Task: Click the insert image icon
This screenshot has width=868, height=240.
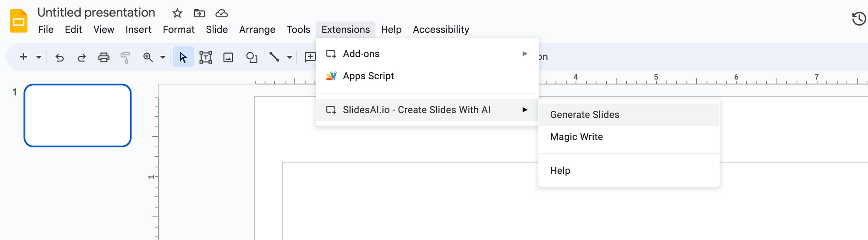Action: coord(228,57)
